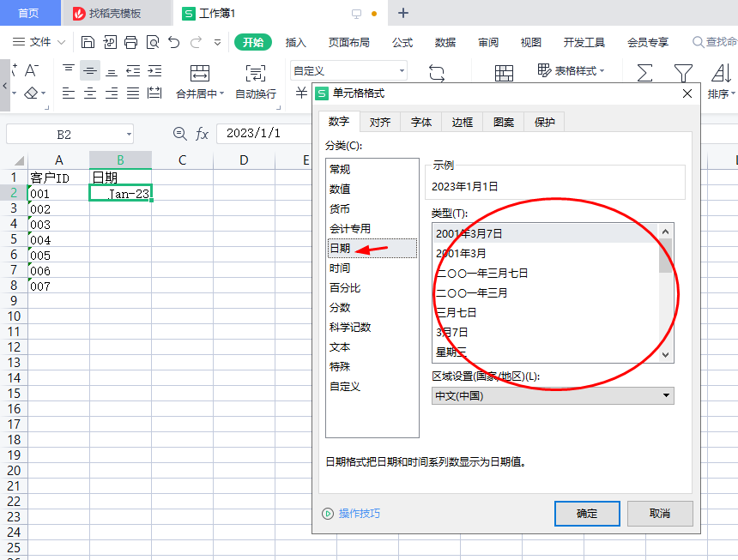Switch to the 字体 tab in dialog
738x560 pixels.
tap(420, 123)
